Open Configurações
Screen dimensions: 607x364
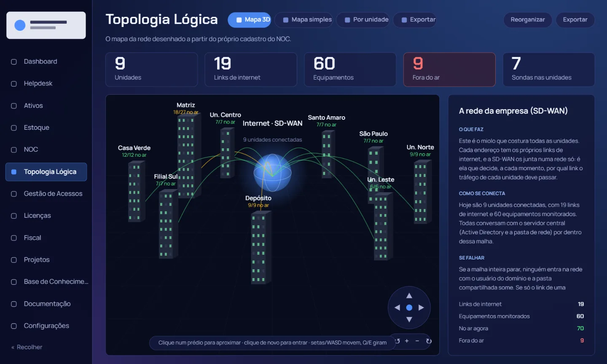46,326
